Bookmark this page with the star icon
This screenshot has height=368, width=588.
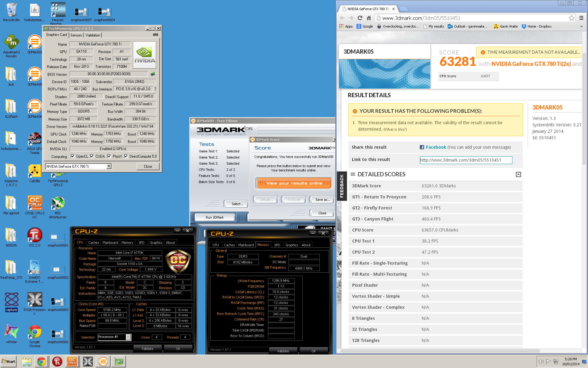(571, 18)
